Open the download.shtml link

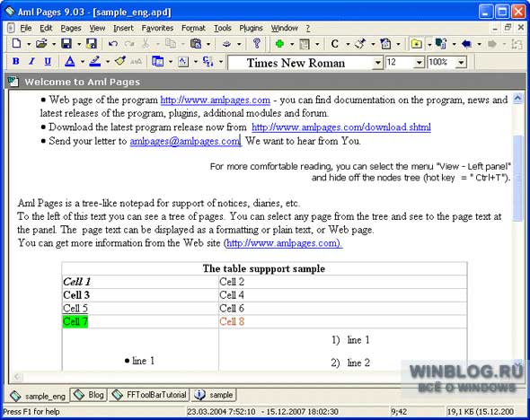pyautogui.click(x=341, y=127)
